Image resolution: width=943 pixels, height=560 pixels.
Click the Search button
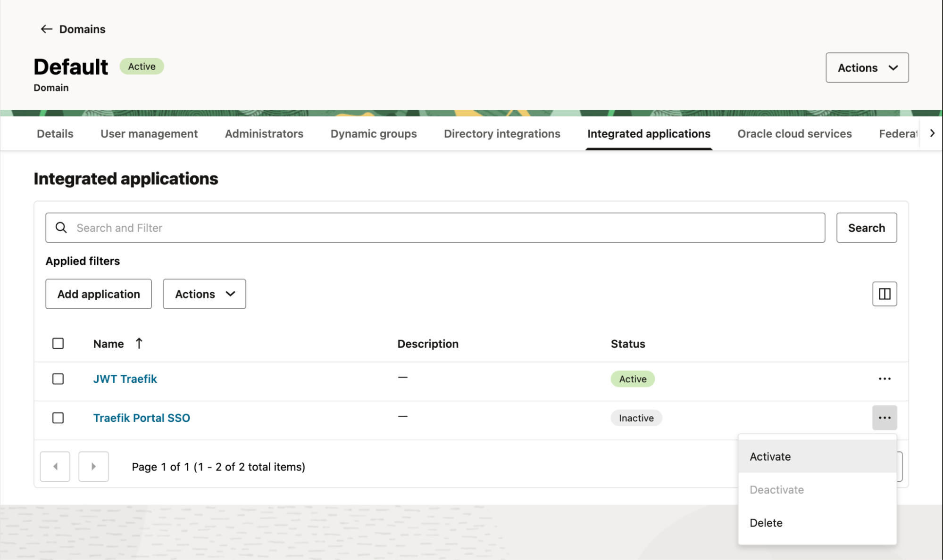867,228
